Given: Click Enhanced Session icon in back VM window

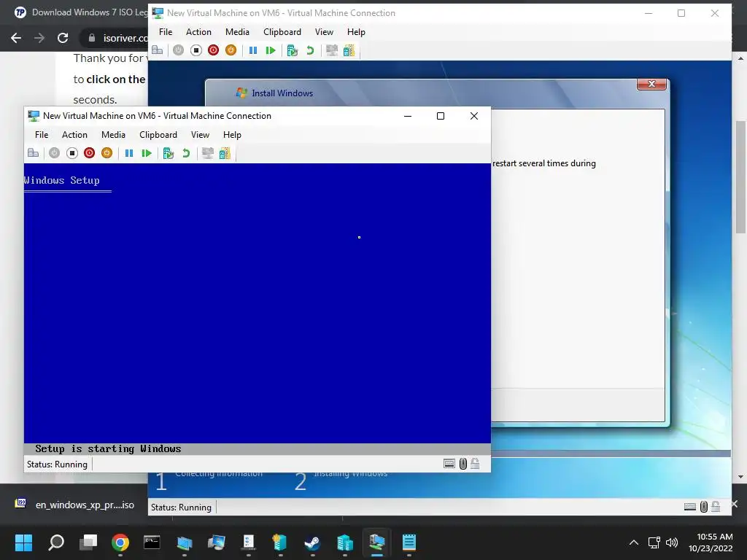Looking at the screenshot, I should click(332, 50).
